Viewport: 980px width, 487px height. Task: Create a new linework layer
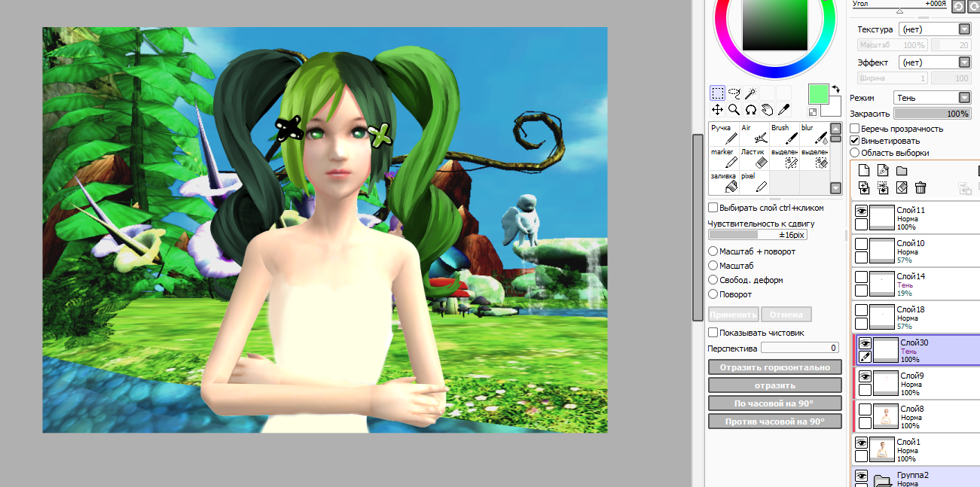(x=883, y=171)
